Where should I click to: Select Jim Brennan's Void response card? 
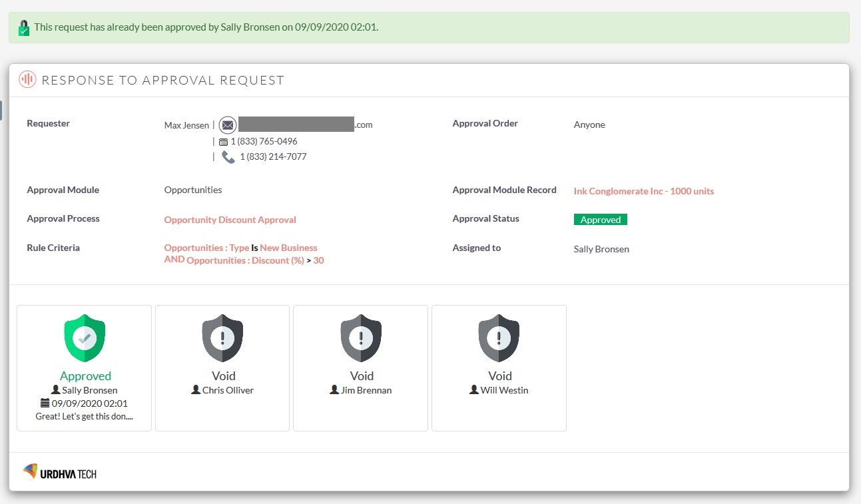(x=361, y=368)
